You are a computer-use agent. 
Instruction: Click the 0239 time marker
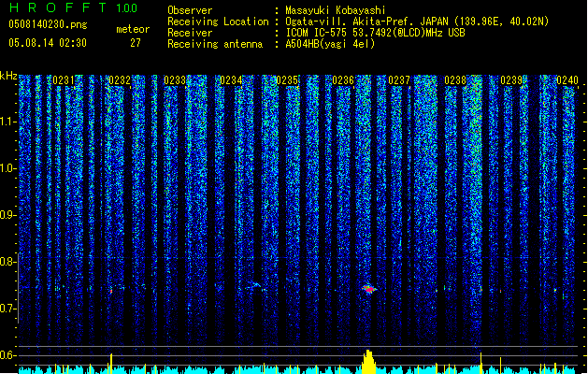click(511, 80)
